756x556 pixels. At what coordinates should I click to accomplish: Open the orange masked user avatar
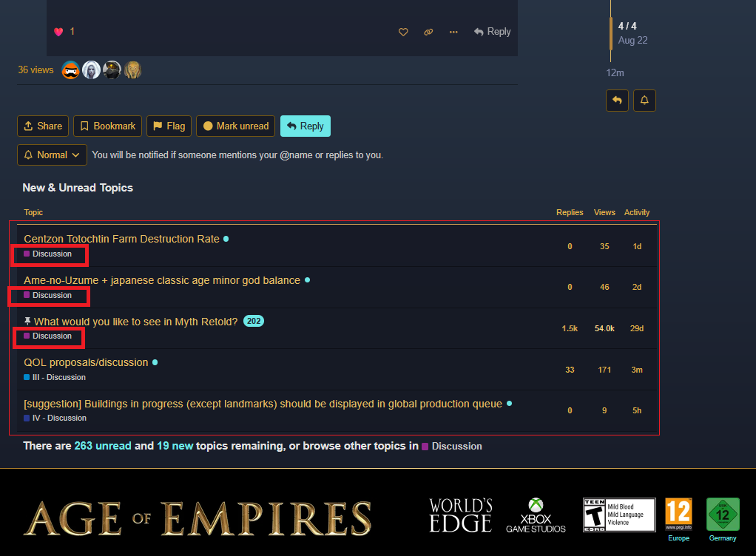(71, 70)
